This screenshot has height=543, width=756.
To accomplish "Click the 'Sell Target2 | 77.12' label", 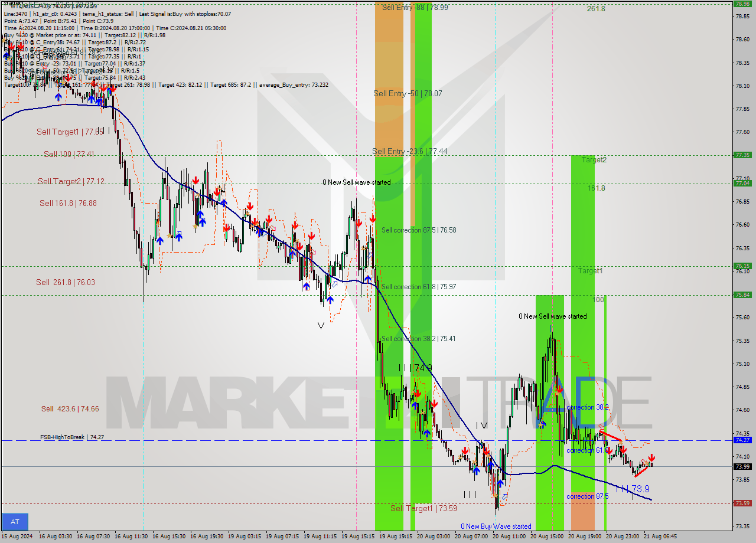I will click(71, 181).
